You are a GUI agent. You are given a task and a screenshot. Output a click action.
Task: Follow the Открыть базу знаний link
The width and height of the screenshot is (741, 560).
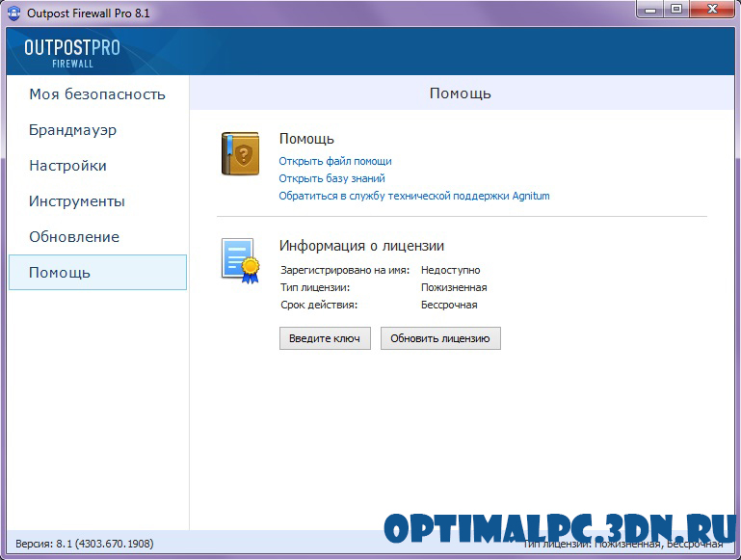tap(331, 178)
